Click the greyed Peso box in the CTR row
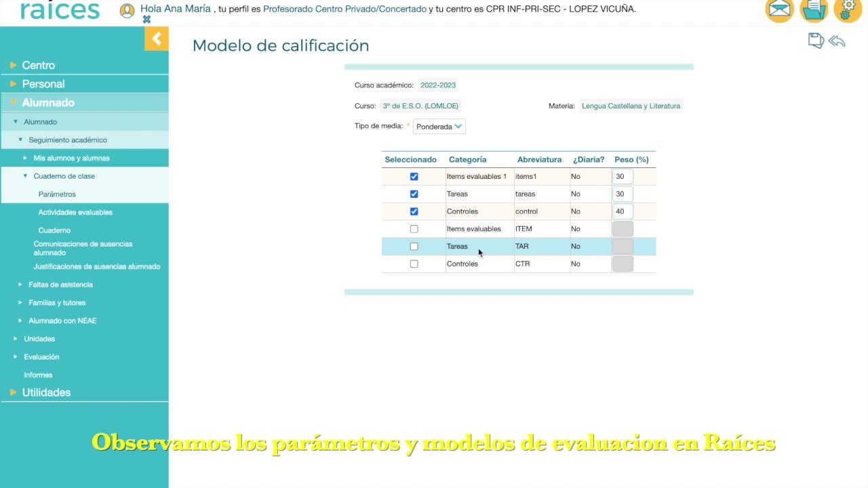 coord(623,264)
